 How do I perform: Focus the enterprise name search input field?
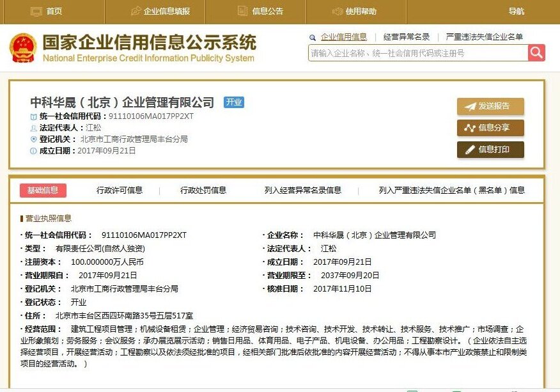(418, 53)
